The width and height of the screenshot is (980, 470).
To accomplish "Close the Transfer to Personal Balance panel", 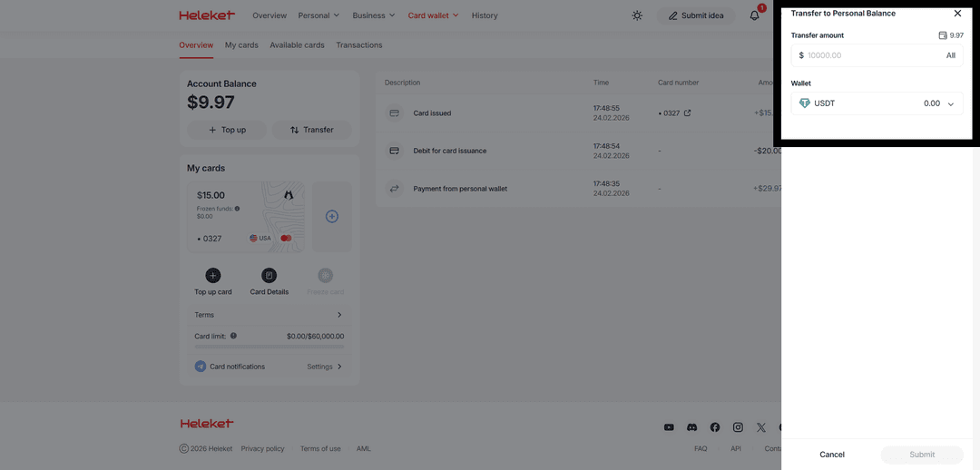I will click(x=957, y=14).
